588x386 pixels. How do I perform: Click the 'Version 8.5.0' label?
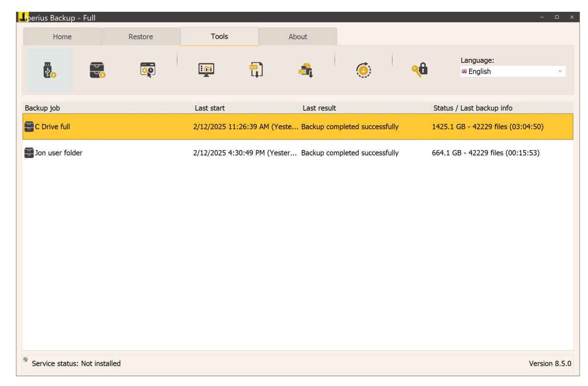550,363
